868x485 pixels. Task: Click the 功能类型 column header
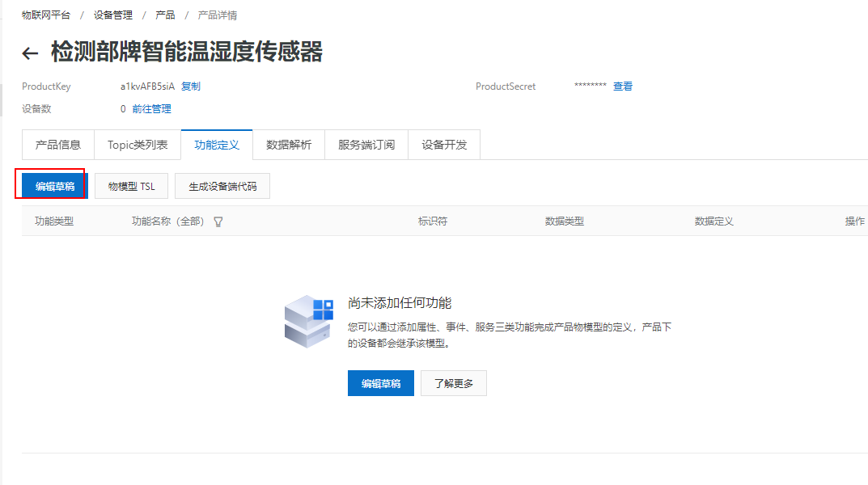coord(54,221)
